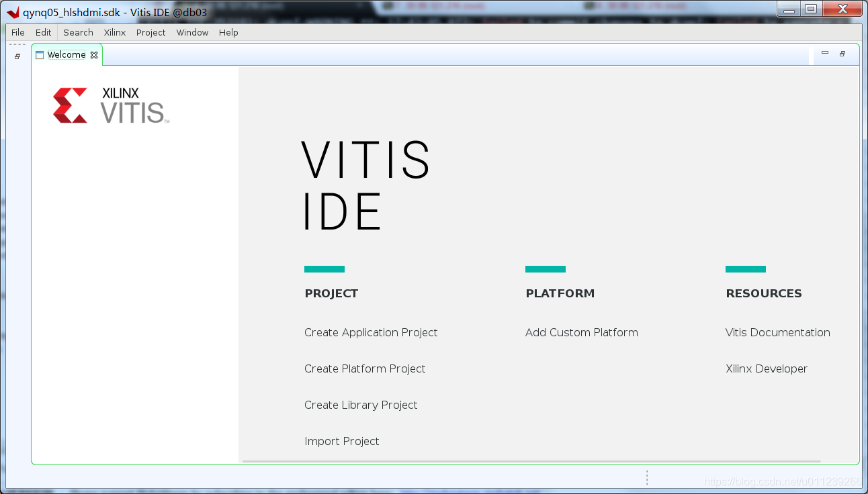Open the File menu
The height and width of the screenshot is (494, 868).
[18, 32]
